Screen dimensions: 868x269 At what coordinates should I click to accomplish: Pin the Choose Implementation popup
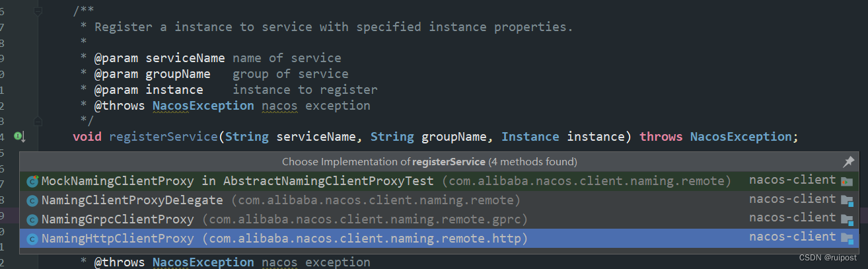click(x=849, y=162)
